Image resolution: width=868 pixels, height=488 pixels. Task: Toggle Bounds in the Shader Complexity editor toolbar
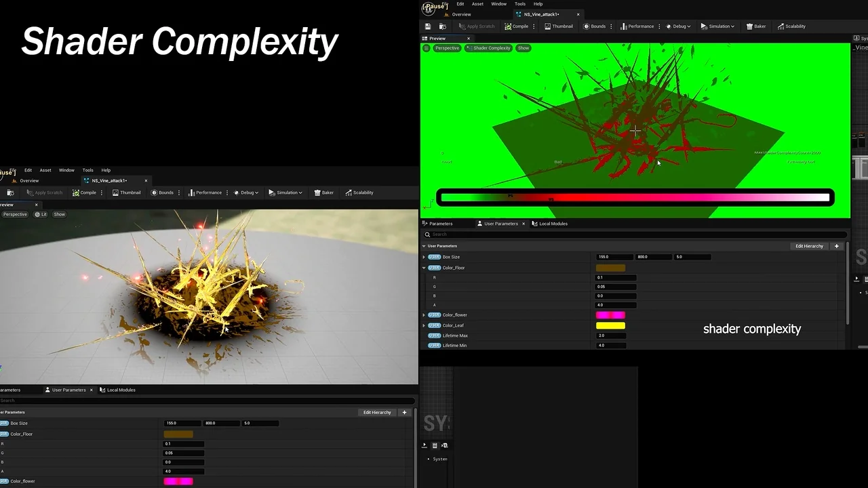594,26
